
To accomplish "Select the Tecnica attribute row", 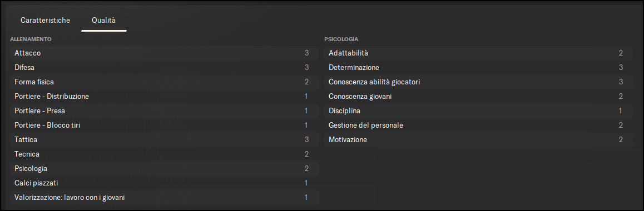I will (164, 154).
